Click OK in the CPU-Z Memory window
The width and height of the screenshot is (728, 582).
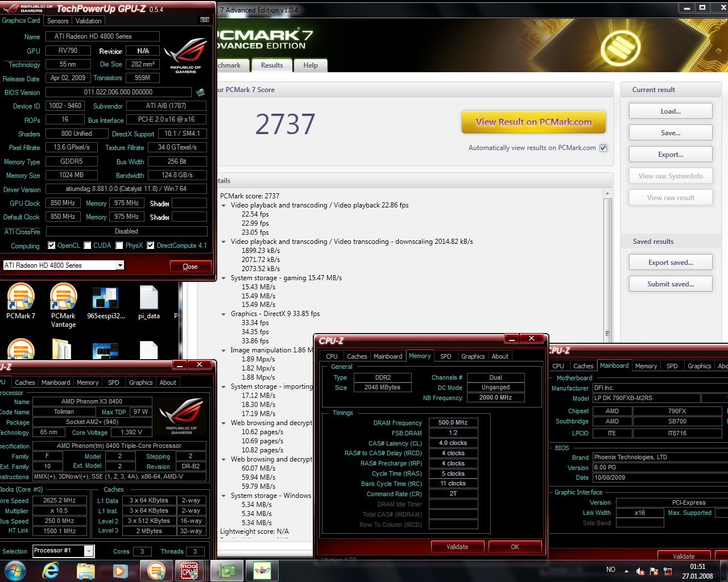(515, 547)
